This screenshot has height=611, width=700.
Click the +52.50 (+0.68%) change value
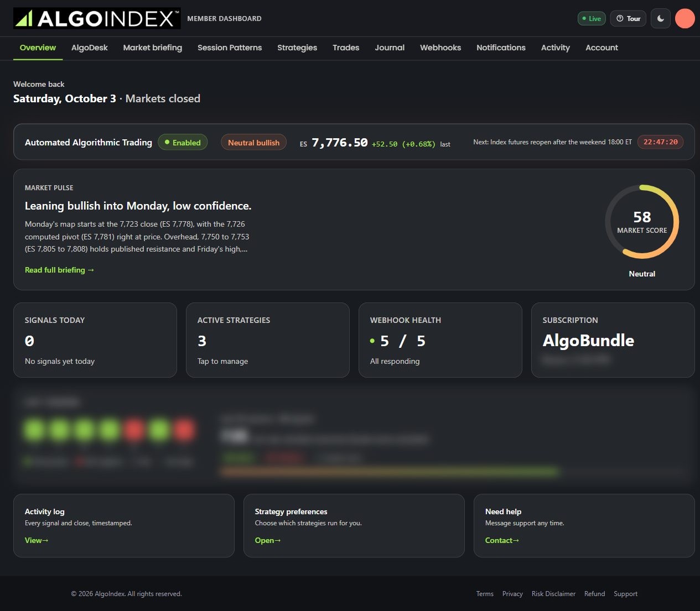click(x=403, y=144)
